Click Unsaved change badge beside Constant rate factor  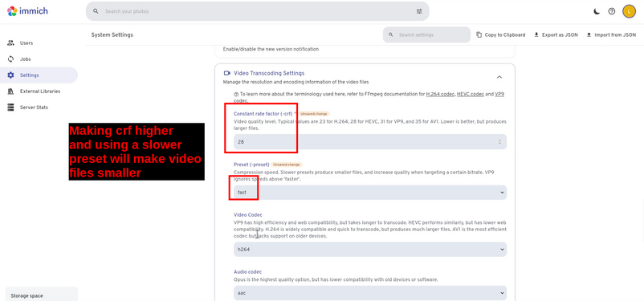tap(314, 113)
